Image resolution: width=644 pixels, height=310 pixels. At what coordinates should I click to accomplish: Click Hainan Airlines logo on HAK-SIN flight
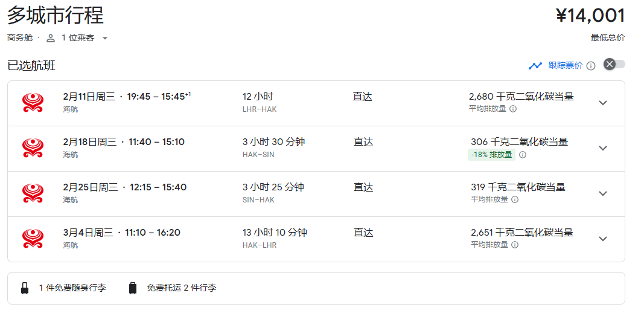click(33, 148)
